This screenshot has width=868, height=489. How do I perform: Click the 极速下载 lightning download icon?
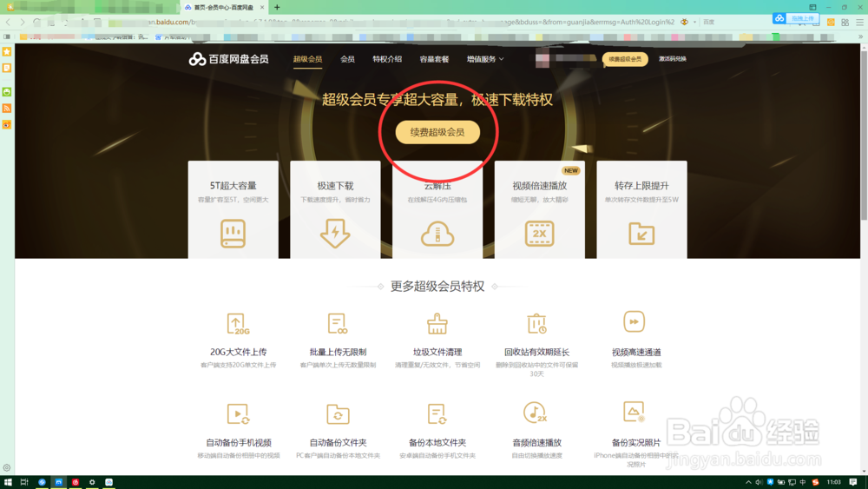coord(335,233)
